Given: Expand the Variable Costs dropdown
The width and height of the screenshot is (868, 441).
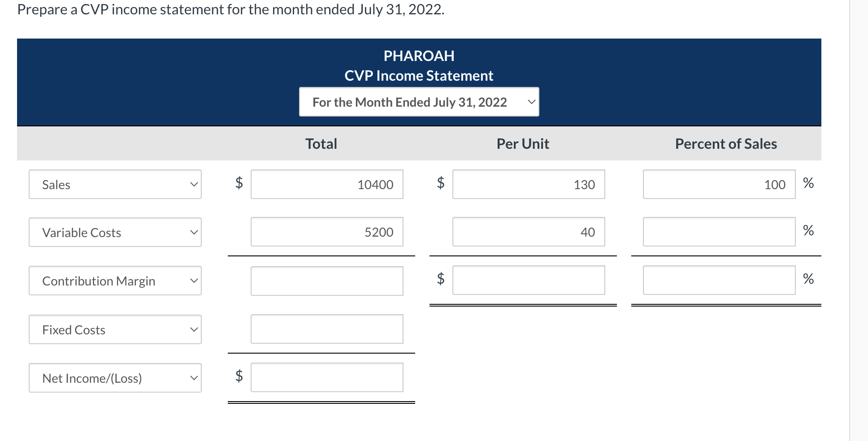Looking at the screenshot, I should [115, 232].
